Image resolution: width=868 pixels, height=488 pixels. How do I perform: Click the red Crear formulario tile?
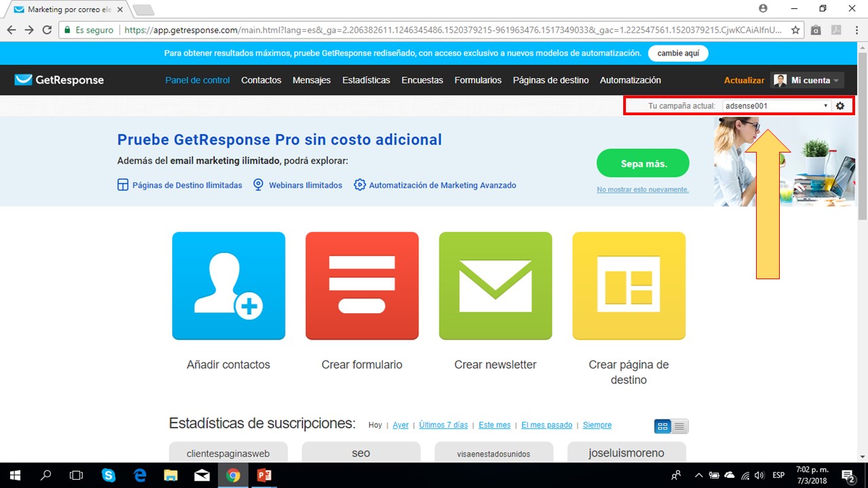362,286
